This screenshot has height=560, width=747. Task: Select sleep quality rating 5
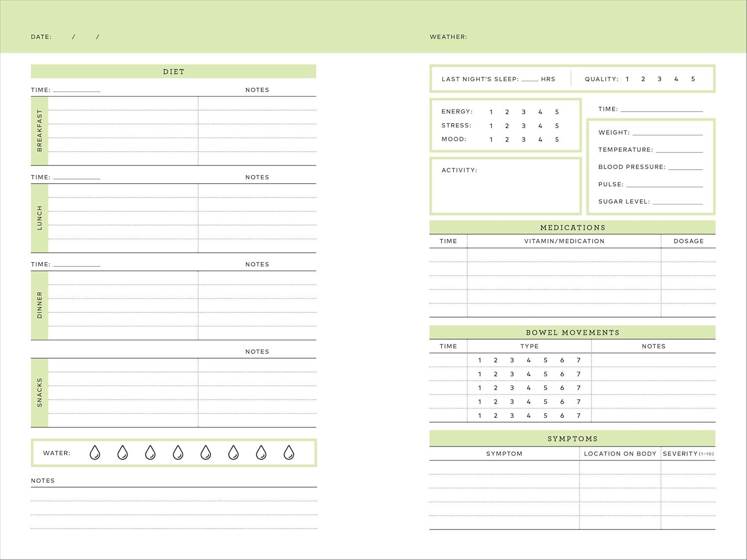point(693,79)
